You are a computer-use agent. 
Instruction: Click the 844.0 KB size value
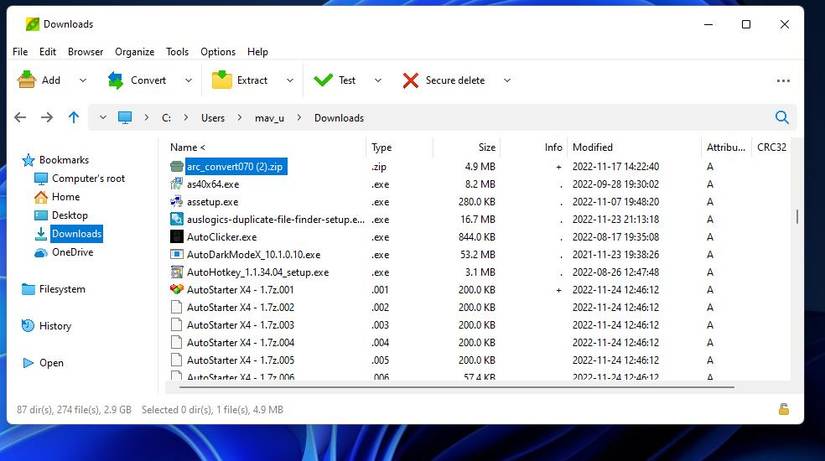click(477, 237)
